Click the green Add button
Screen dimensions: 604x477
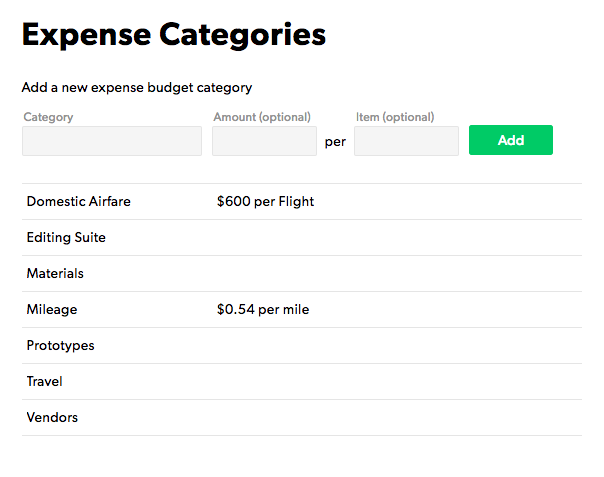point(510,140)
